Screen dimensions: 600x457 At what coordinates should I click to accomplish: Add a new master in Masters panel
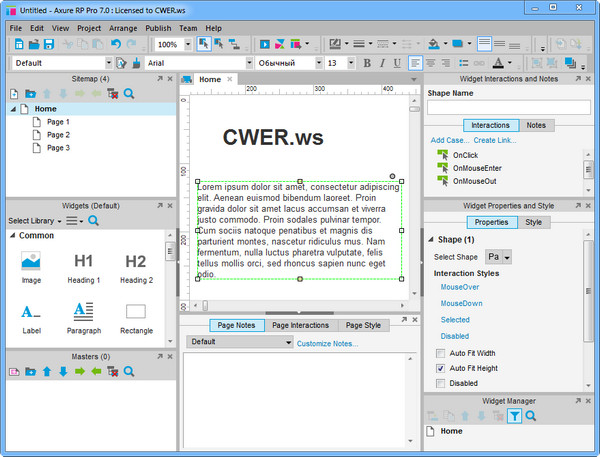coord(14,371)
